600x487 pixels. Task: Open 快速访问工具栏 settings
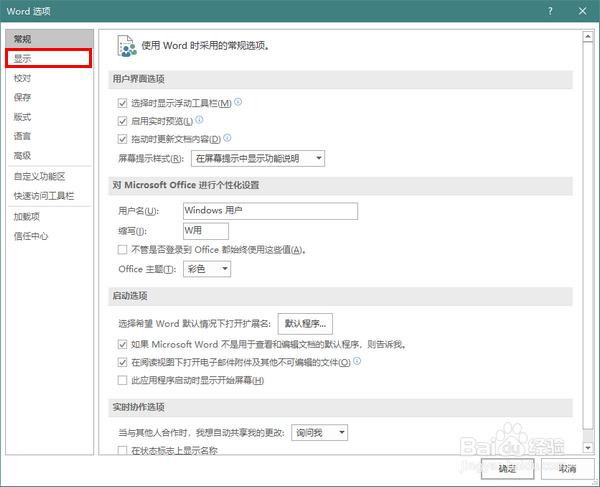coord(49,196)
